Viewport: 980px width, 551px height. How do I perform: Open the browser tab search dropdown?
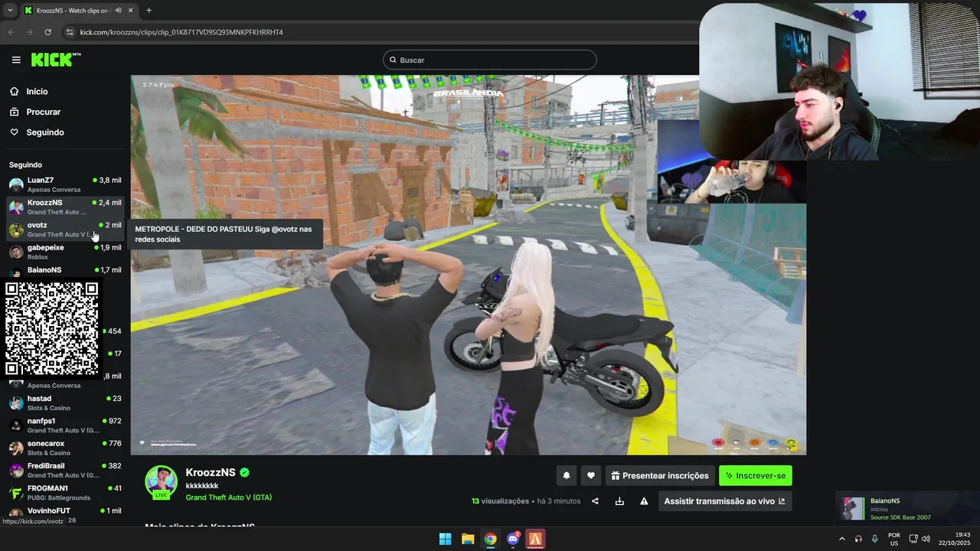click(x=10, y=10)
